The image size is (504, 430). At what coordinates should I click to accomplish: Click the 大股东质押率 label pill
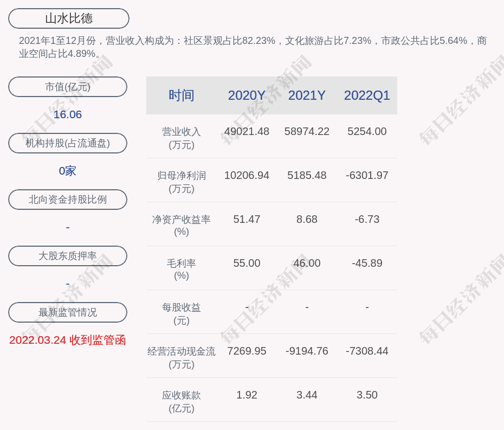(68, 256)
